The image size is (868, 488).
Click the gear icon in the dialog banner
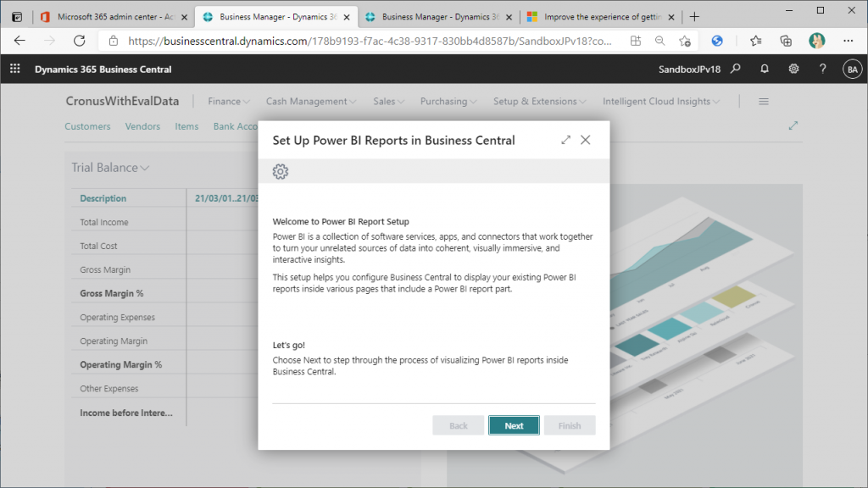pyautogui.click(x=281, y=171)
